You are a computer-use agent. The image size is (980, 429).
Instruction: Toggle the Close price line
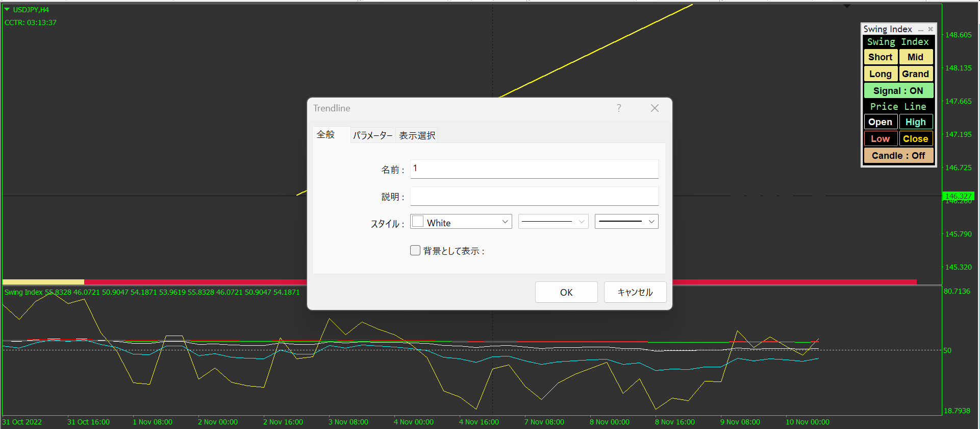pyautogui.click(x=916, y=139)
